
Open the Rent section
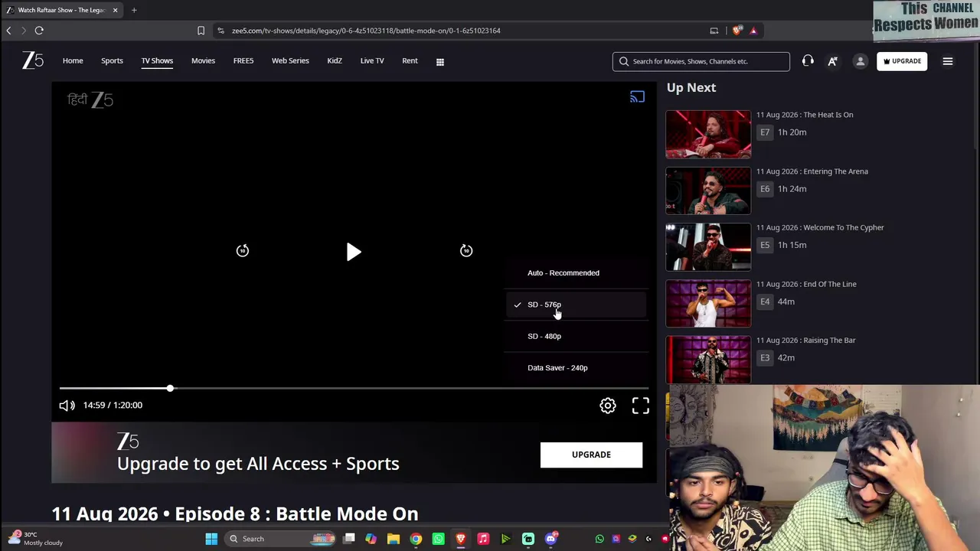point(410,61)
